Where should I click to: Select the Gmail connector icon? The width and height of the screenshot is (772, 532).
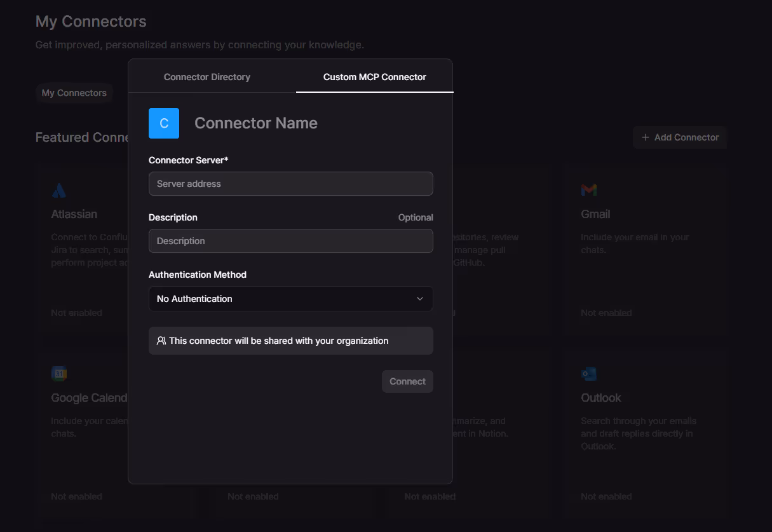[588, 189]
